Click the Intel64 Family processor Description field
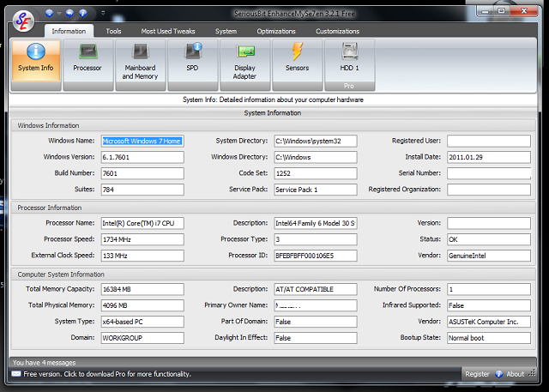Screen dimensions: 549x392 coord(316,223)
